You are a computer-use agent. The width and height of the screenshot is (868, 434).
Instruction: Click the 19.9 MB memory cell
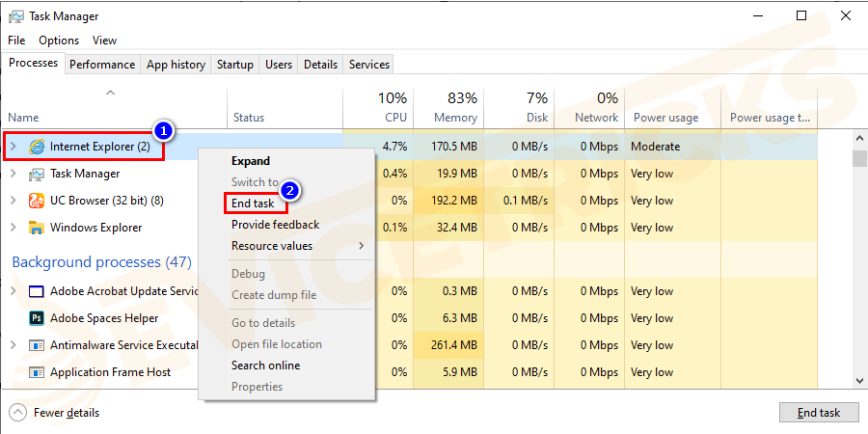pos(448,174)
